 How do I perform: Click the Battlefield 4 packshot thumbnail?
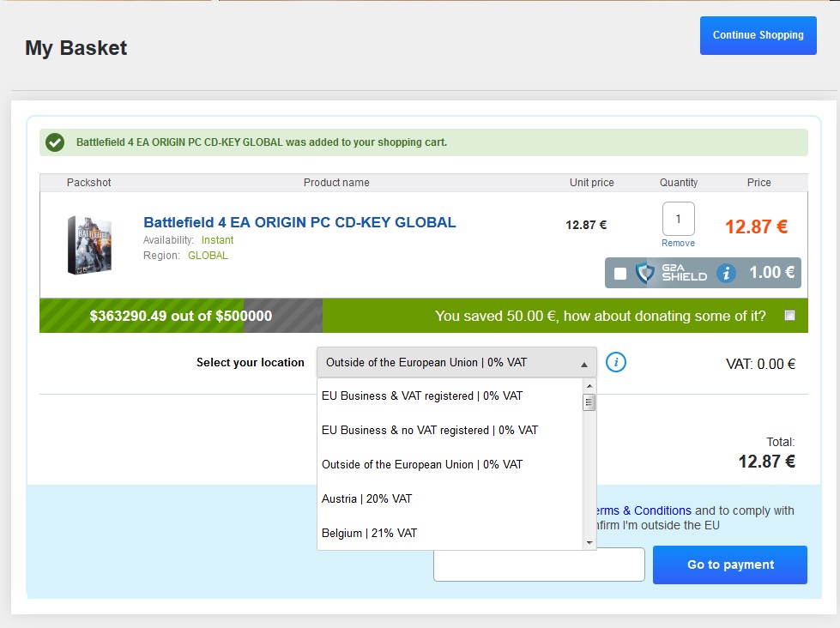click(x=90, y=245)
